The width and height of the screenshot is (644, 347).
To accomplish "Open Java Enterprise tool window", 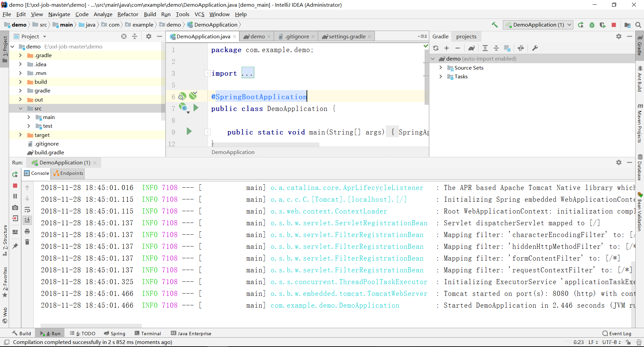I will pos(191,333).
